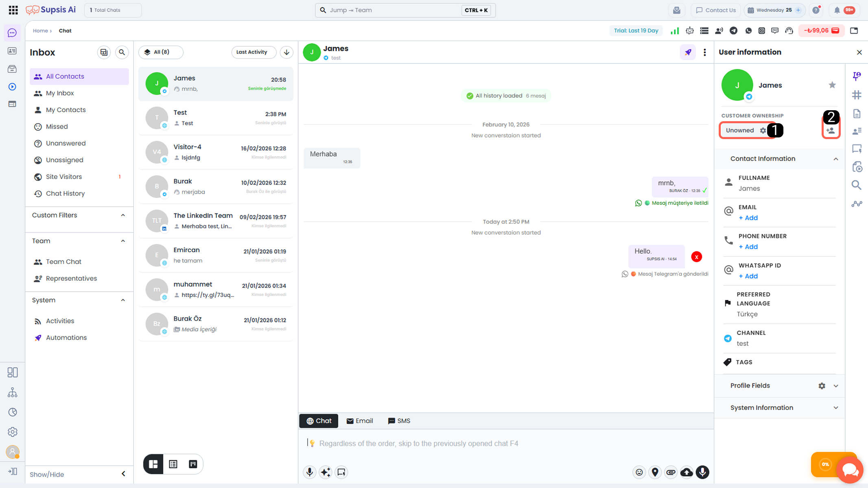Click the Unowned ownership gear icon
Viewport: 868px width, 488px height.
763,131
